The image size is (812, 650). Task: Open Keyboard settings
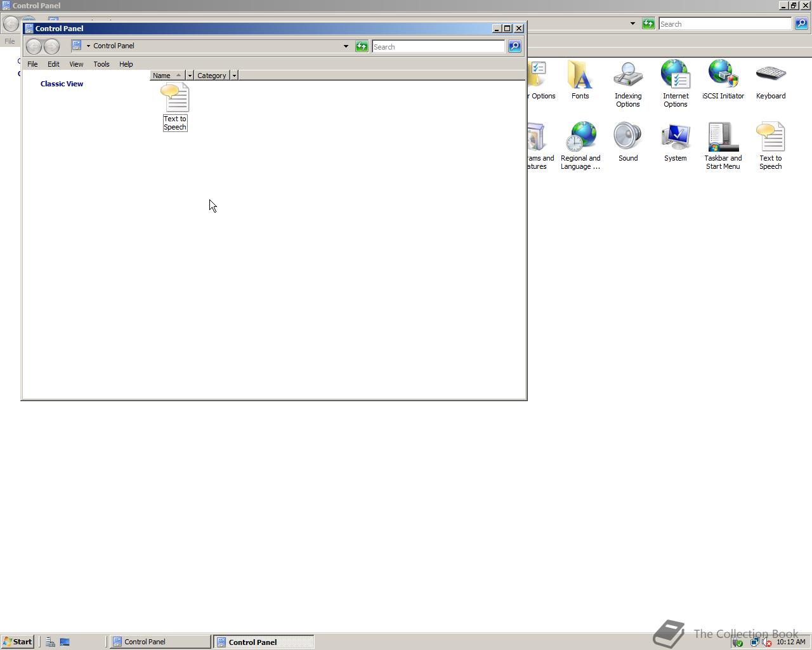click(770, 76)
